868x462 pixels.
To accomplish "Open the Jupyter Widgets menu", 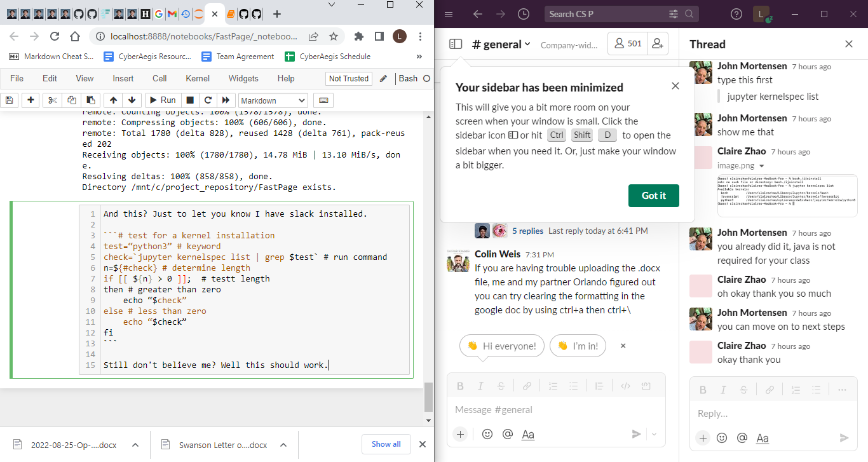I will [243, 79].
